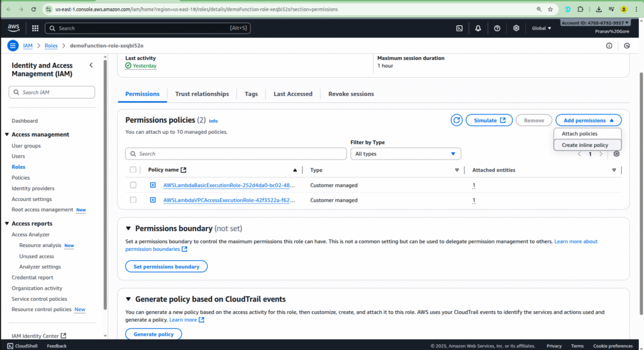Choose Create inline policy option
Screen dimensions: 644x350
pos(587,145)
